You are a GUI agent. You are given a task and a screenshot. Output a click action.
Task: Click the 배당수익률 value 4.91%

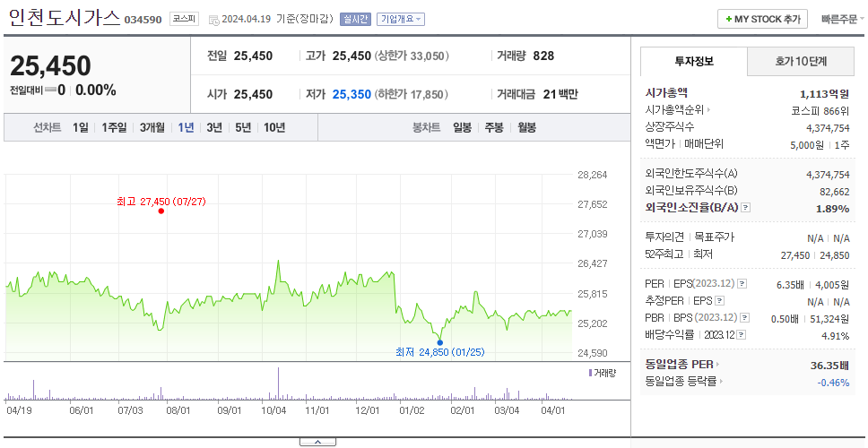[836, 336]
